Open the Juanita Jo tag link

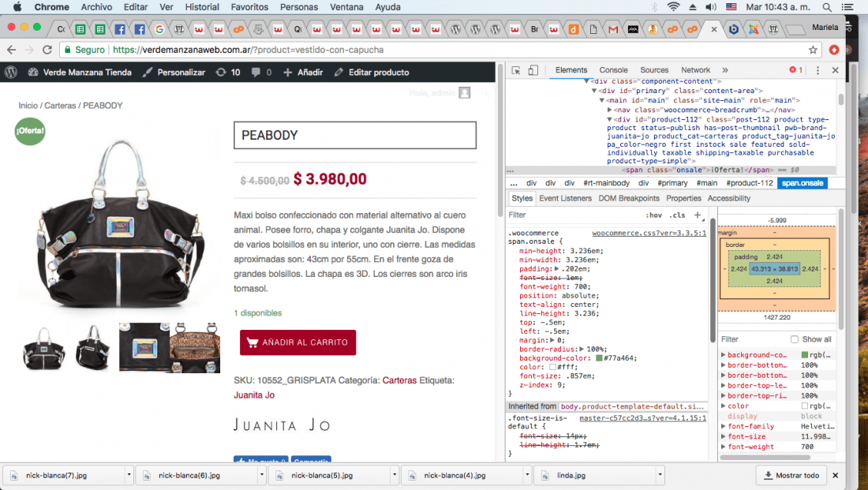click(x=254, y=395)
